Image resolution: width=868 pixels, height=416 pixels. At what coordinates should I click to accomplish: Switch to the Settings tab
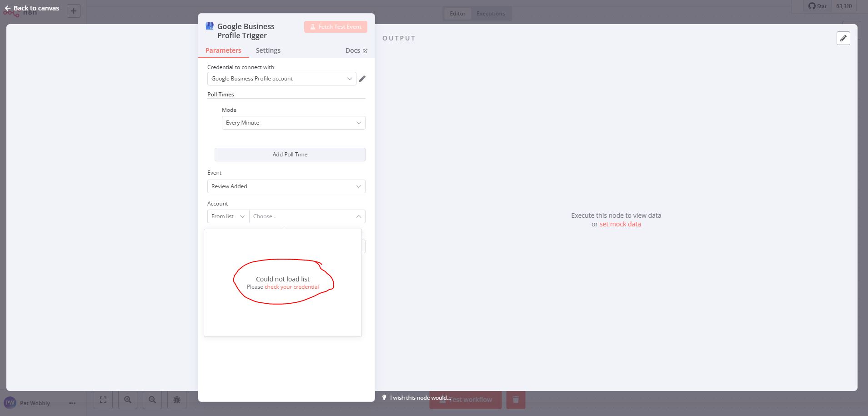point(268,50)
